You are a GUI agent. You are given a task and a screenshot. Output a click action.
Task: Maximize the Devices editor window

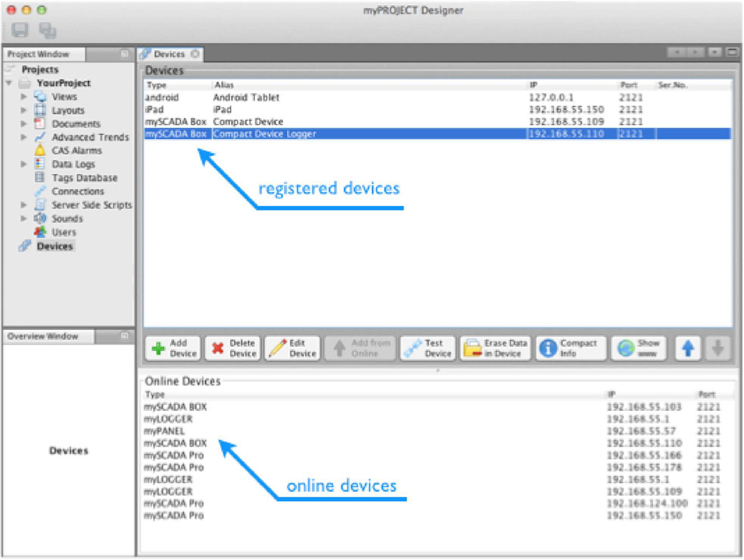733,52
